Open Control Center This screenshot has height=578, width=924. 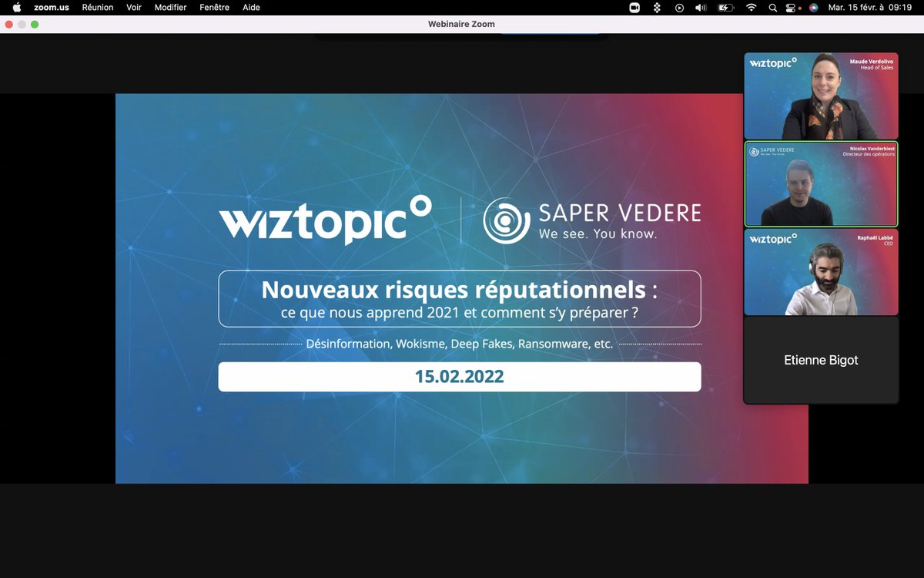tap(790, 7)
